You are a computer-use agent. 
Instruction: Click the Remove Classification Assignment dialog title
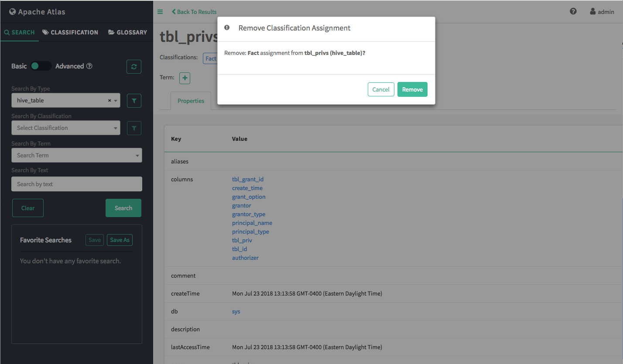[294, 28]
